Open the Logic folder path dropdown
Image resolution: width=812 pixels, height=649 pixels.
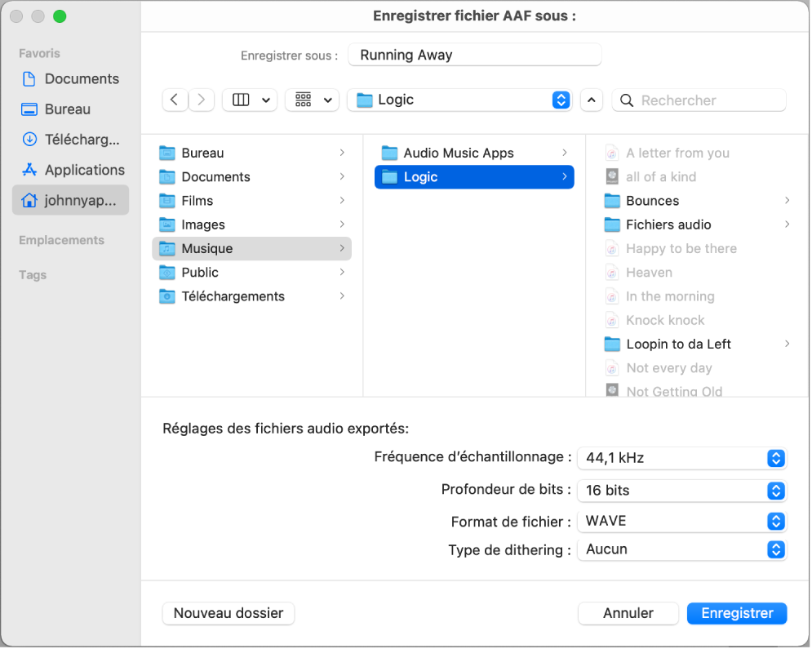(x=560, y=100)
